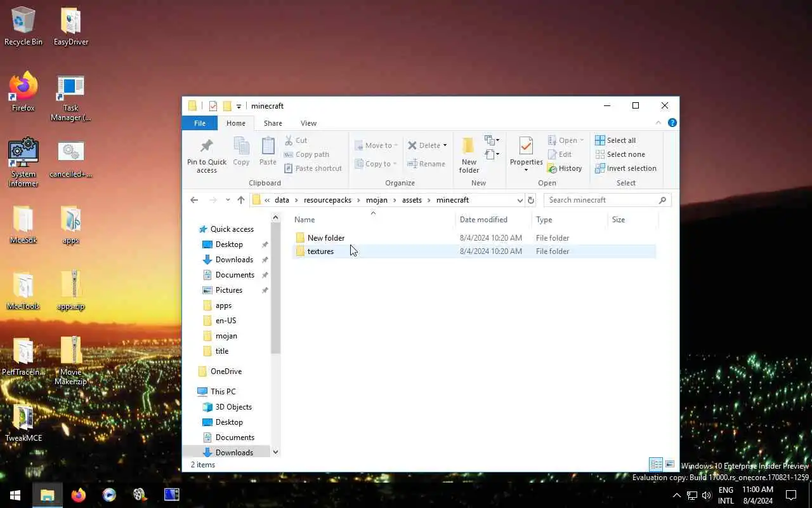Viewport: 812px width, 508px height.
Task: Click Pin to Quick access icon
Action: coord(206,155)
